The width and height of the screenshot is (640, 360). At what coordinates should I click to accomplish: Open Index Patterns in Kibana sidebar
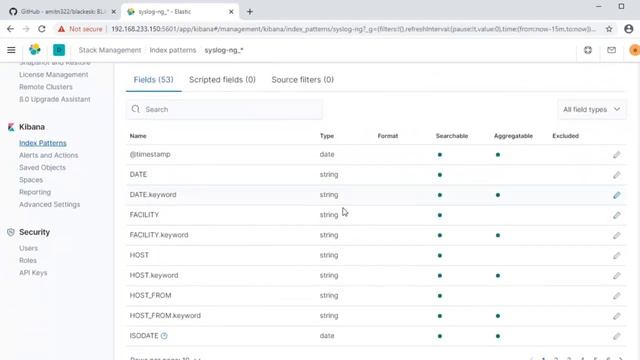click(42, 143)
